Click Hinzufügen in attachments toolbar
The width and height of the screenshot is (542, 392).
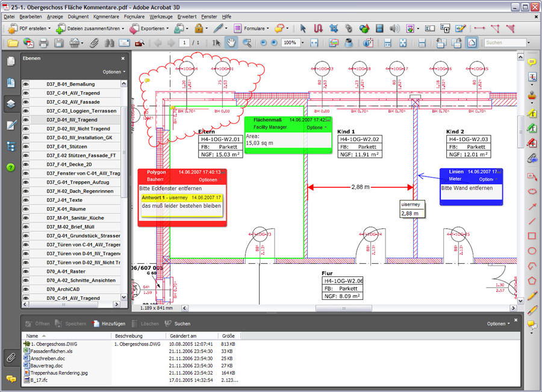pyautogui.click(x=109, y=324)
